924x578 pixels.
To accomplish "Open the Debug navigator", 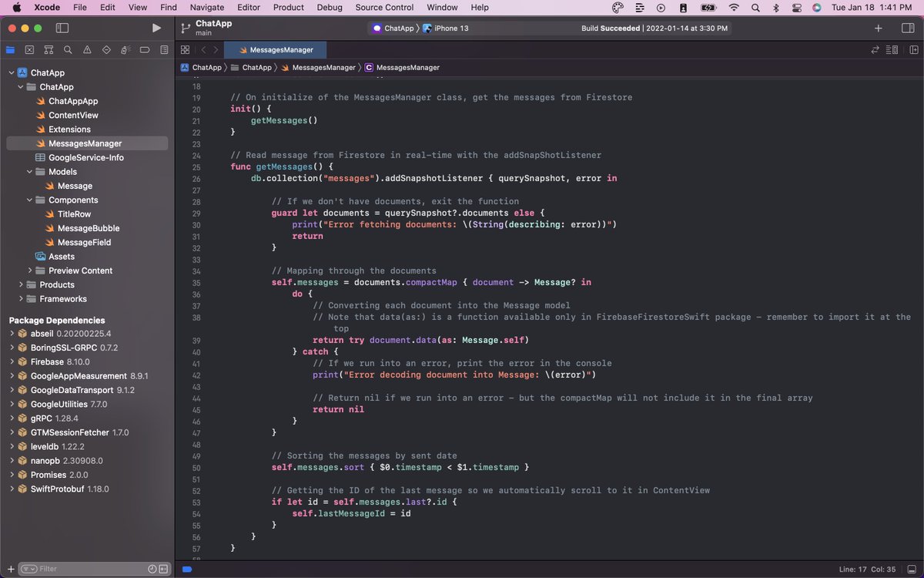I will click(x=126, y=49).
